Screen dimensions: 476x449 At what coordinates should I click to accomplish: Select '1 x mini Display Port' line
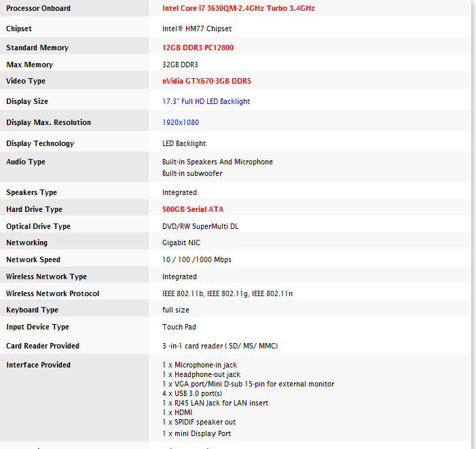pos(196,433)
